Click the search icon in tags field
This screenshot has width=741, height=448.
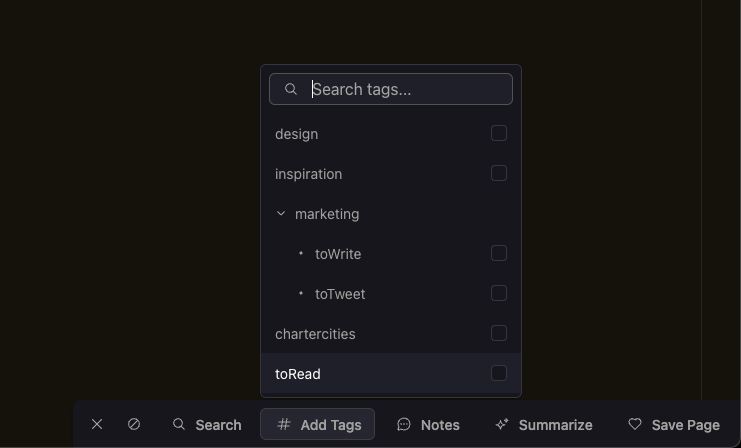291,89
